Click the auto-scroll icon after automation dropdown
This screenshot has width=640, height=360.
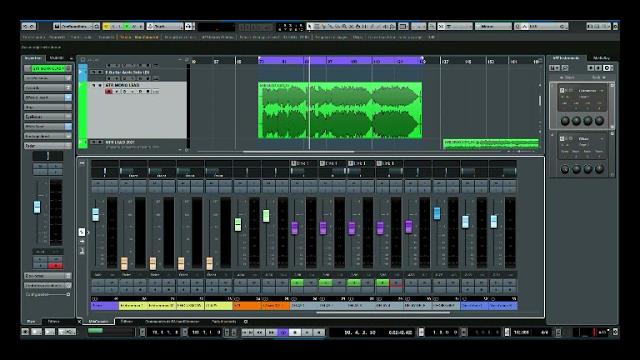(x=189, y=26)
